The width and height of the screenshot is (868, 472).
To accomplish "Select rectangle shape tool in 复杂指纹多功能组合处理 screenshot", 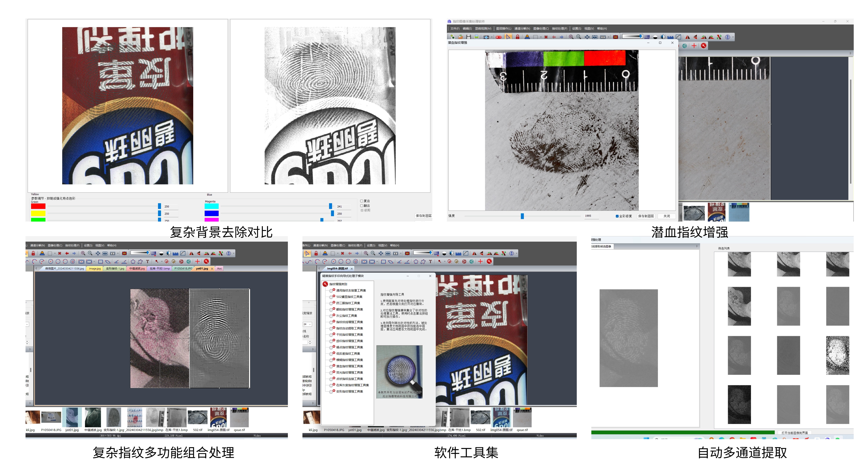I will (100, 261).
